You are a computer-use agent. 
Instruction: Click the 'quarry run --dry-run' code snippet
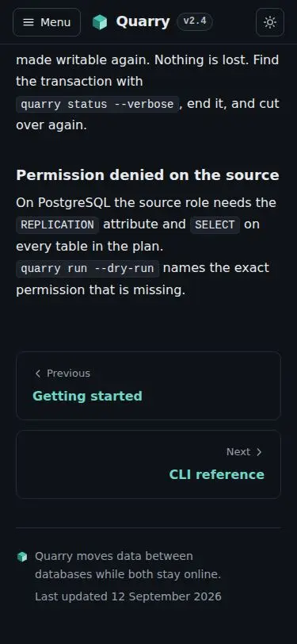[87, 269]
